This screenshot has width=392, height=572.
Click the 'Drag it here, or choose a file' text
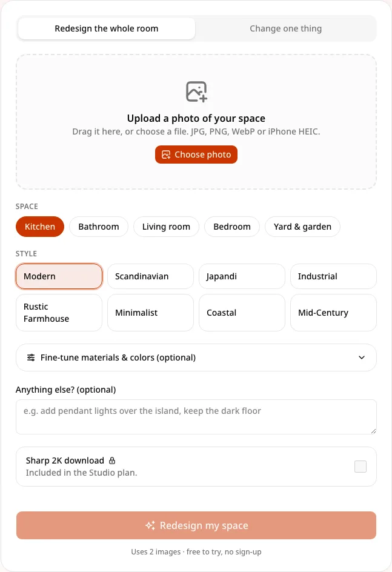coord(196,131)
